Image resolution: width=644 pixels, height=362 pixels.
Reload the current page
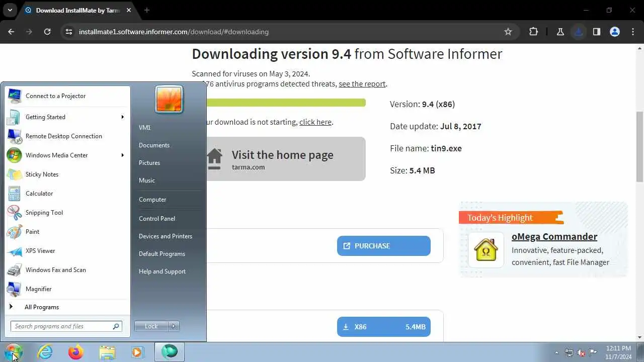click(47, 32)
